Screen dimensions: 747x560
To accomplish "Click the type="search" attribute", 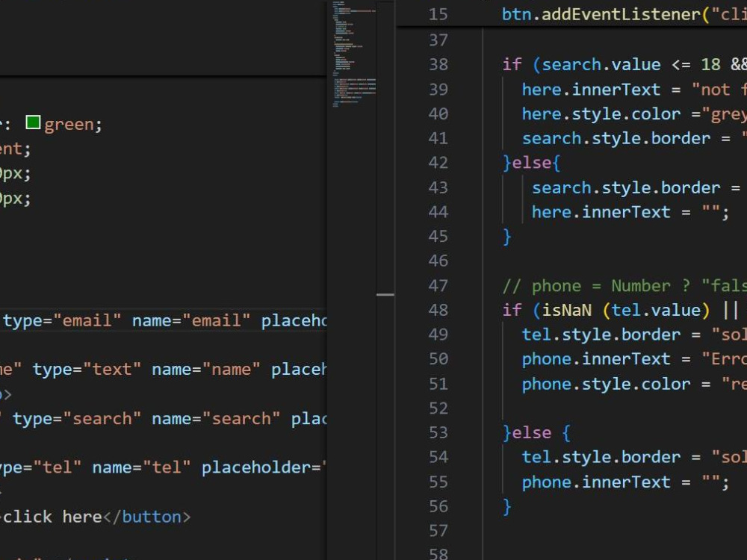I will (77, 419).
